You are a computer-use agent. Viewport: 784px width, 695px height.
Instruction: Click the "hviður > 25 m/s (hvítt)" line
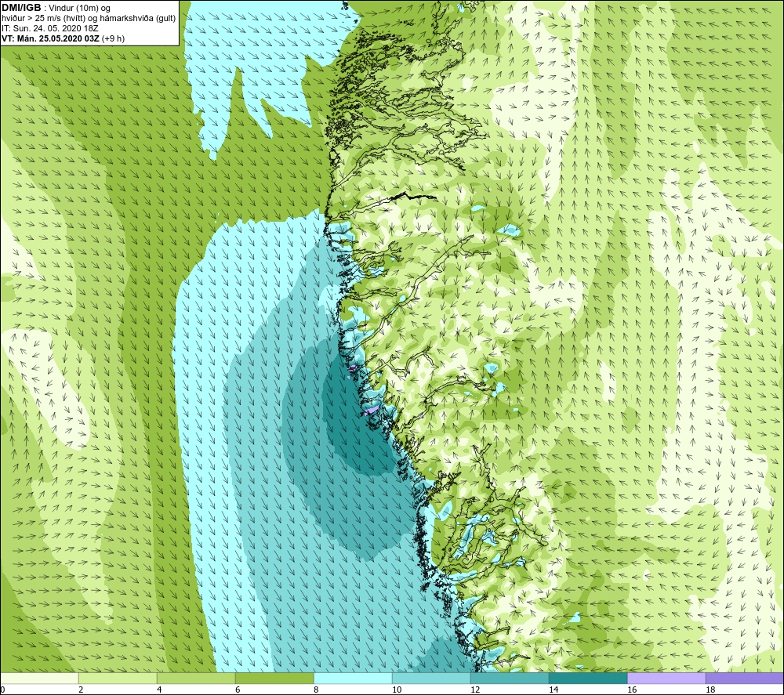click(43, 19)
